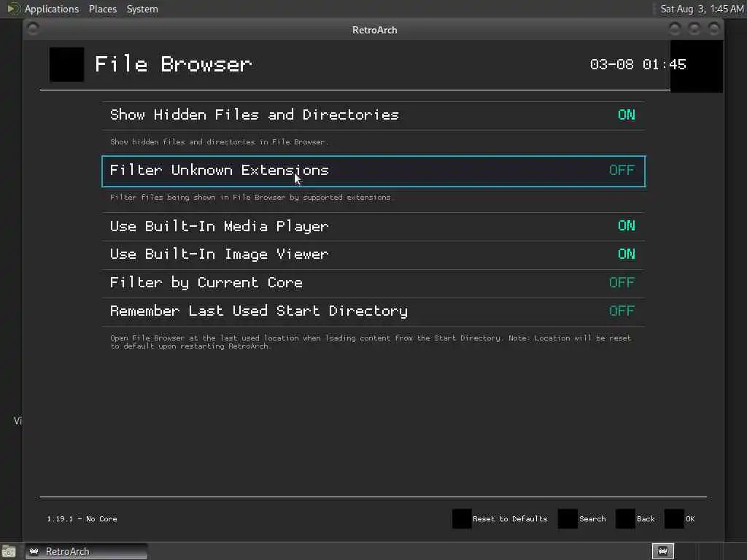Click the File Browser header icon
The image size is (747, 560).
coord(66,64)
